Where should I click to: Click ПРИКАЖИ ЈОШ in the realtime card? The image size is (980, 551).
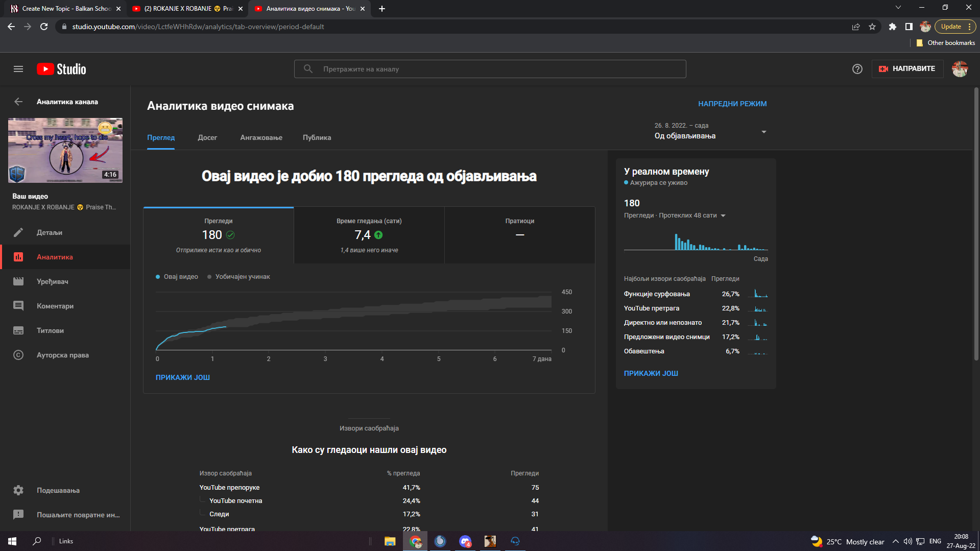tap(651, 373)
